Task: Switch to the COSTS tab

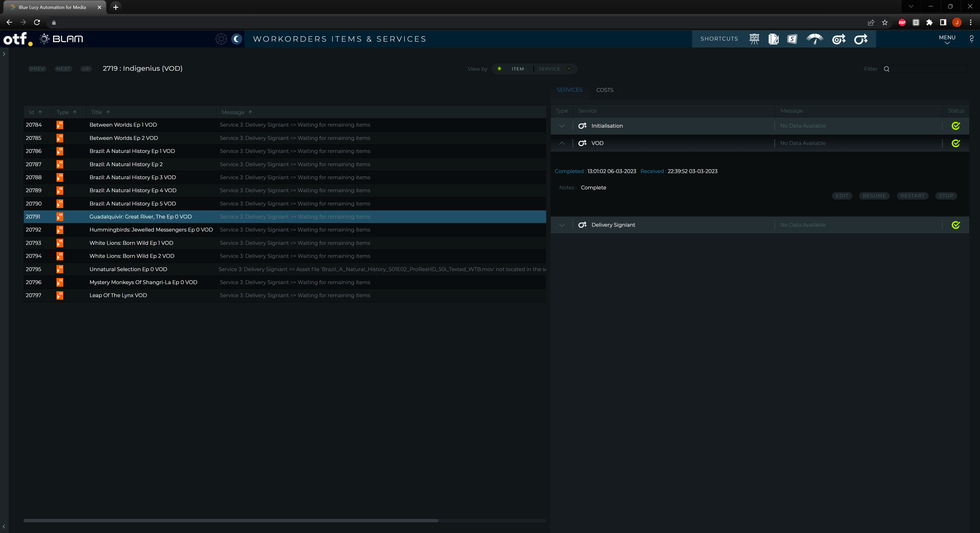Action: pos(605,90)
